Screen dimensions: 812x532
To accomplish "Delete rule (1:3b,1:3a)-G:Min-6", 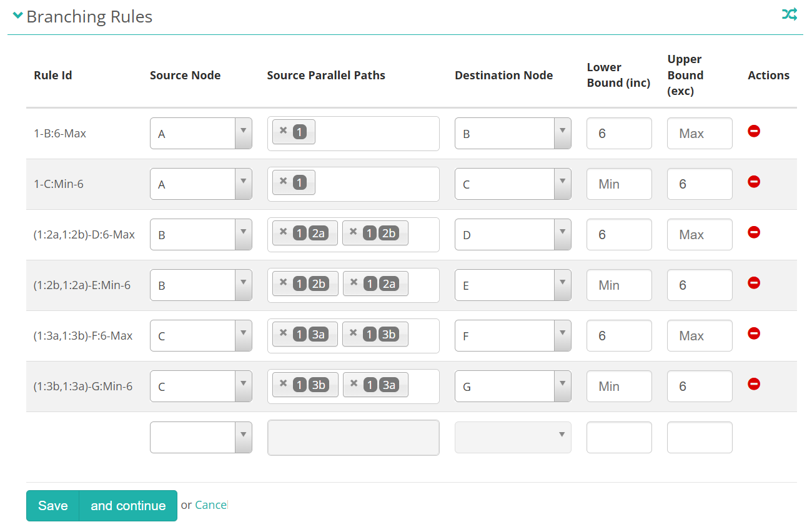I will pyautogui.click(x=754, y=384).
